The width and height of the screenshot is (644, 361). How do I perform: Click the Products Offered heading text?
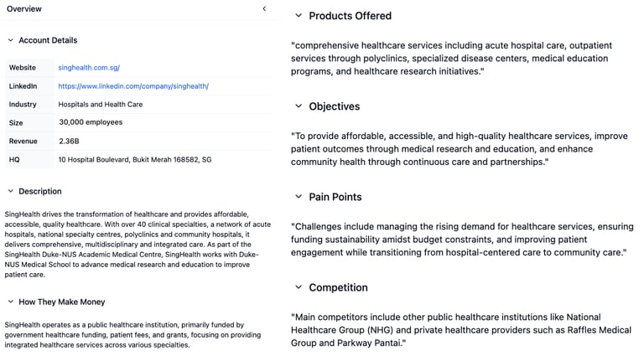pos(350,16)
